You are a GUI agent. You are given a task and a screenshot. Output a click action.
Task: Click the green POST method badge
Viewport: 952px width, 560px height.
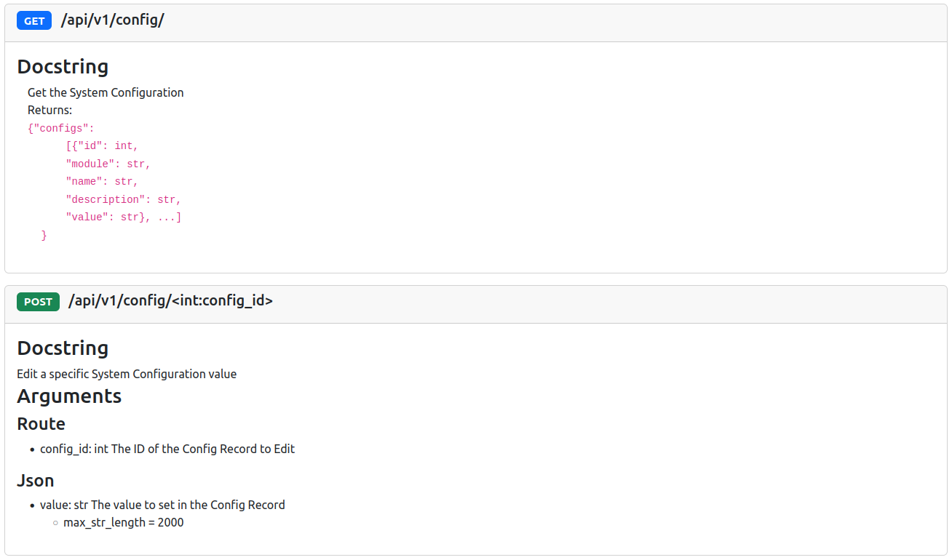(x=38, y=302)
